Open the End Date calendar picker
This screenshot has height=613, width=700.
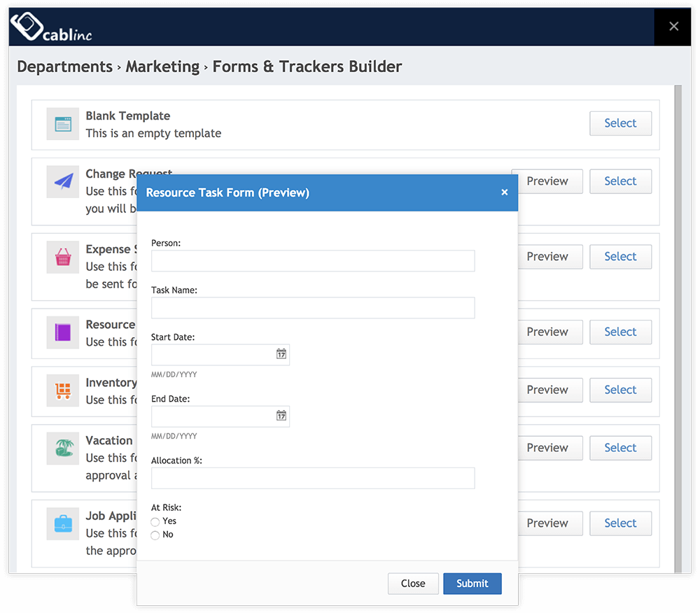280,416
